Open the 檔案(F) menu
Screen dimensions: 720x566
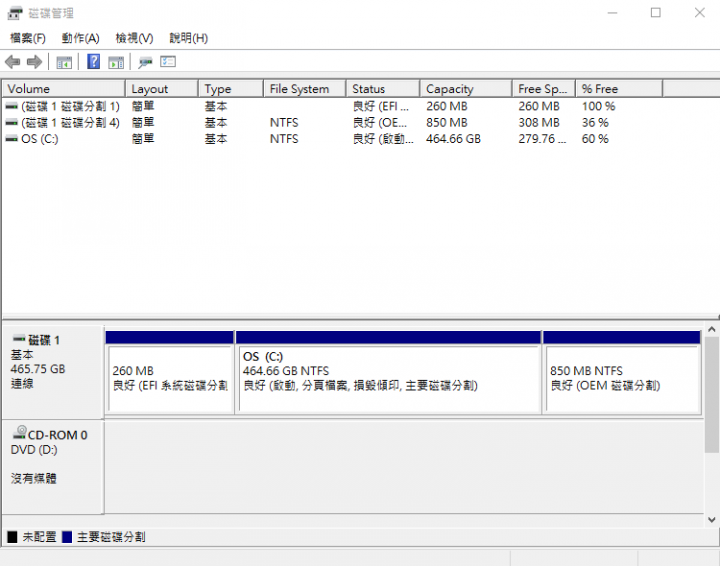click(x=28, y=38)
